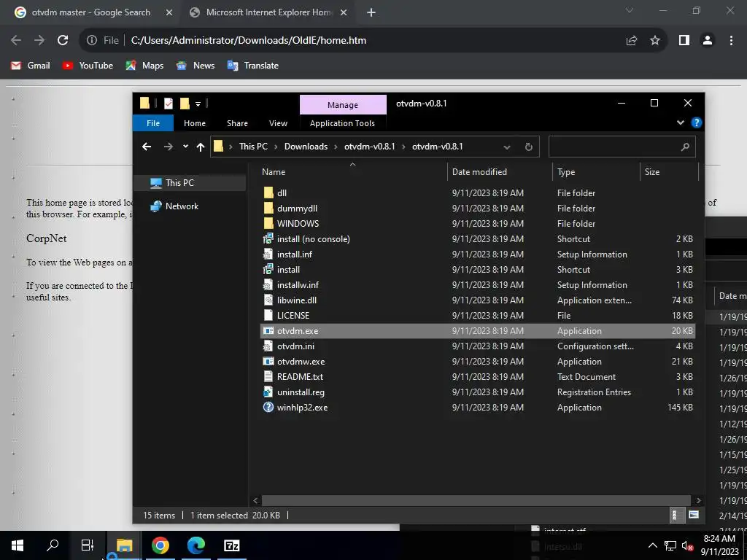Select install (no console) shortcut icon
Viewport: 747px width, 560px height.
click(268, 238)
